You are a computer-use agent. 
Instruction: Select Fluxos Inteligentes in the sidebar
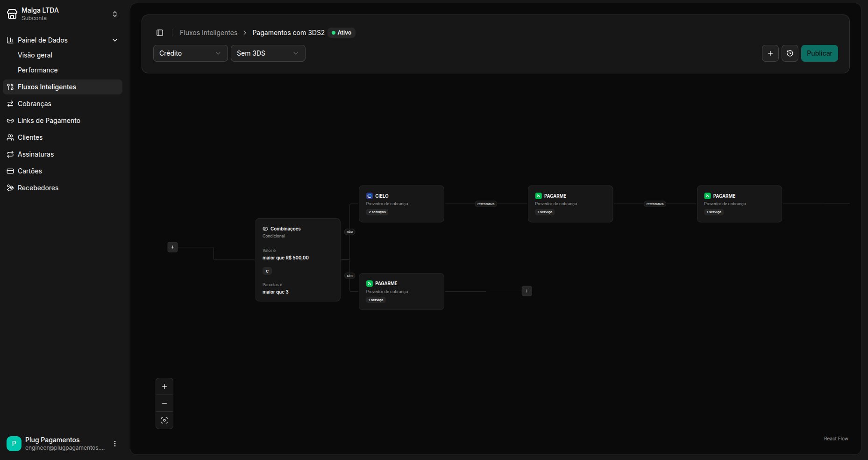click(63, 87)
